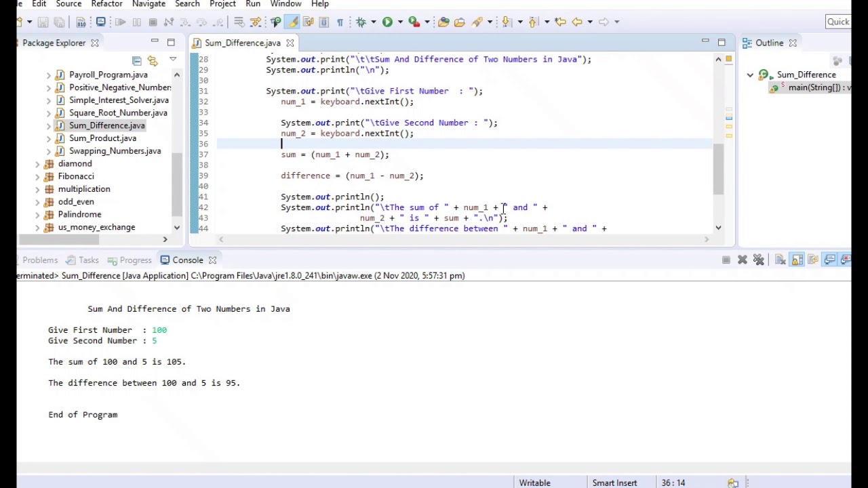Click the Save All icon
Viewport: 868px width, 488px height.
tap(59, 22)
